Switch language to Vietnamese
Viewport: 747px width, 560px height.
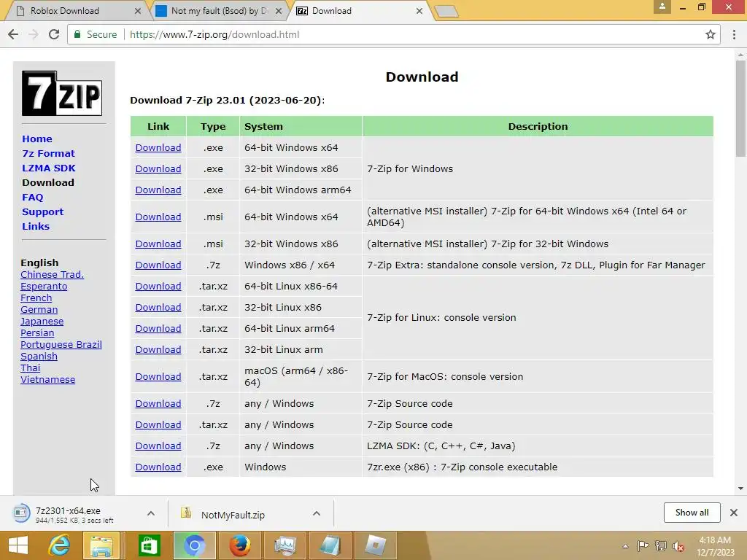(47, 379)
